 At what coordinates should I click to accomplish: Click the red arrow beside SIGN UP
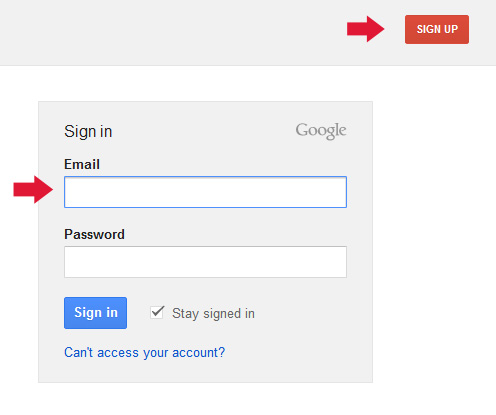(366, 29)
